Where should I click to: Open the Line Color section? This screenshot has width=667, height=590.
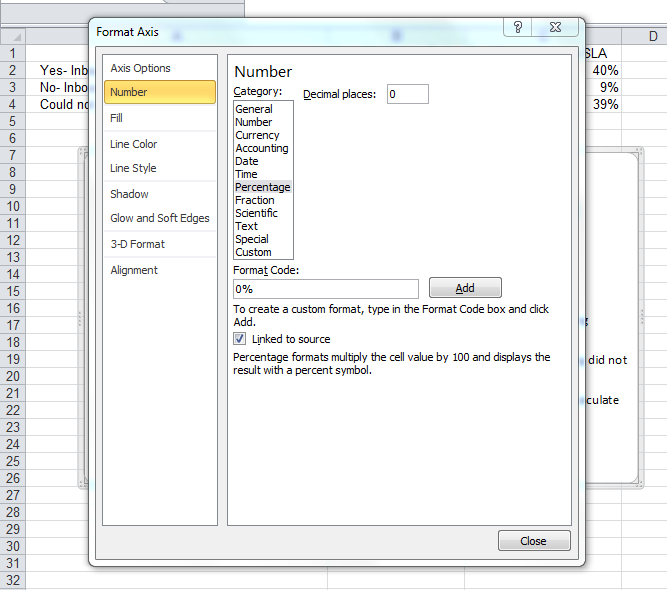(133, 144)
